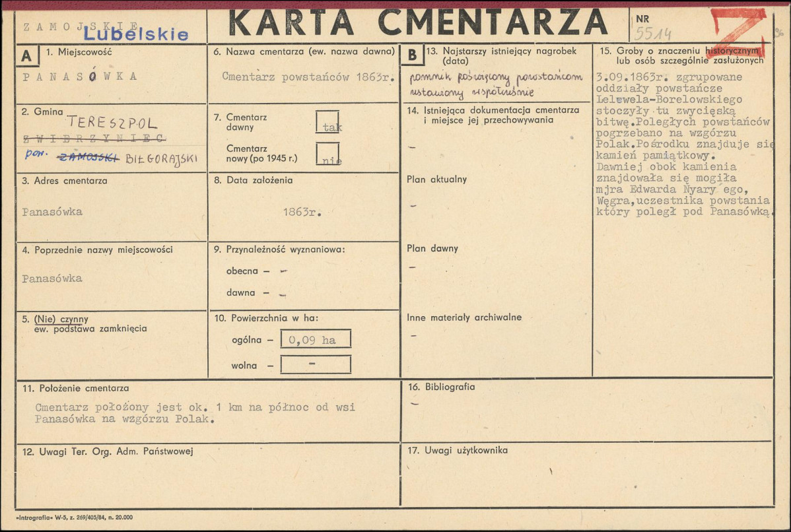Viewport: 791px width, 532px height.
Task: Select the boxed section letter "B"
Action: click(x=412, y=55)
